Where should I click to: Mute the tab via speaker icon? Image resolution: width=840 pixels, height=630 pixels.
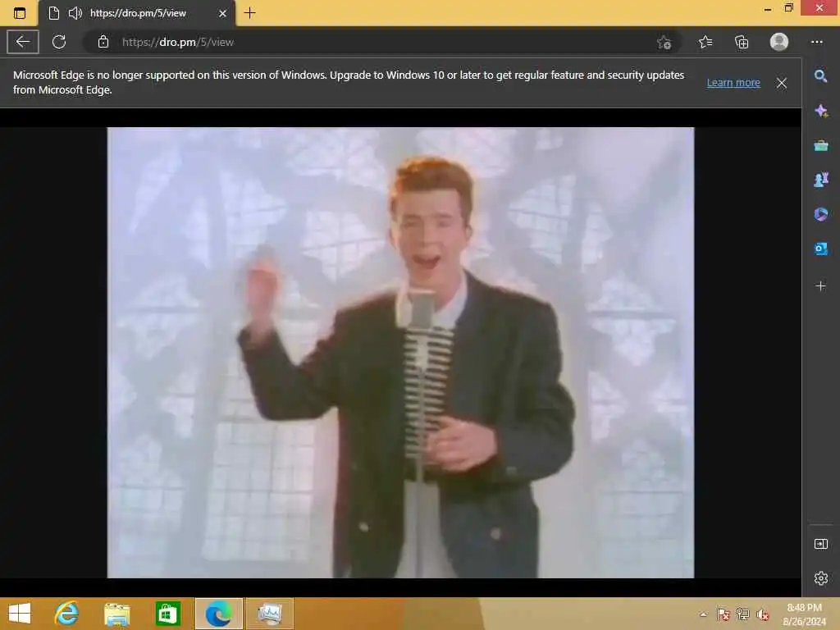point(75,13)
